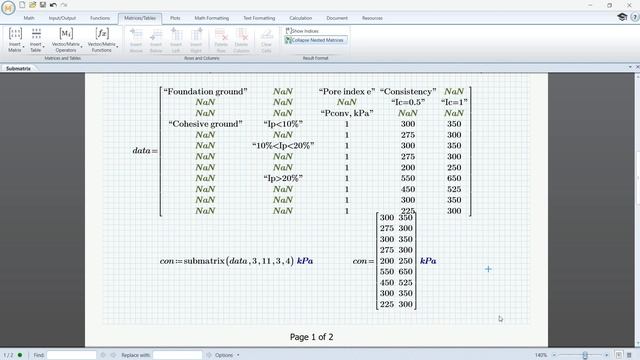Click the zoom out minus button
This screenshot has width=640, height=360.
pos(554,355)
